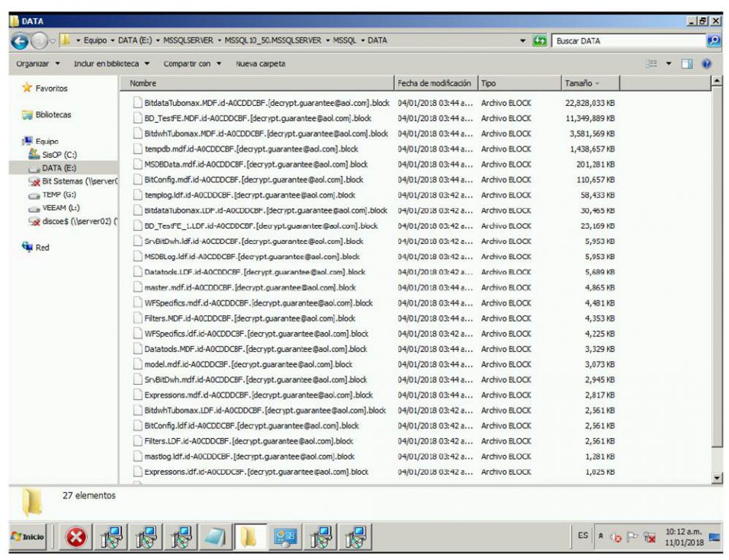Open the TEMP (G:) drive

pos(53,194)
